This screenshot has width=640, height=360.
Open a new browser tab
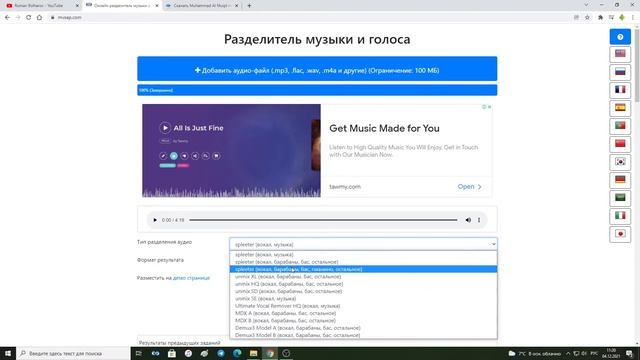pos(249,6)
